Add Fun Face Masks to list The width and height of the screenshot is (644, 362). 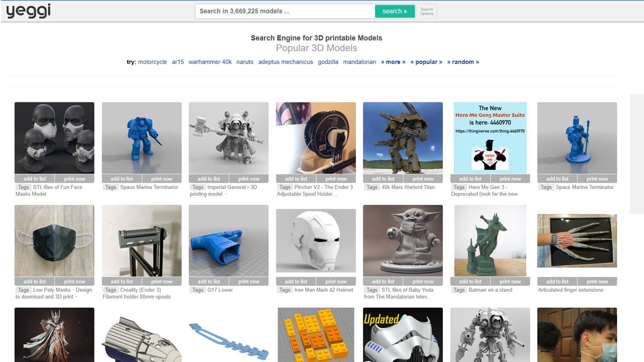34,179
